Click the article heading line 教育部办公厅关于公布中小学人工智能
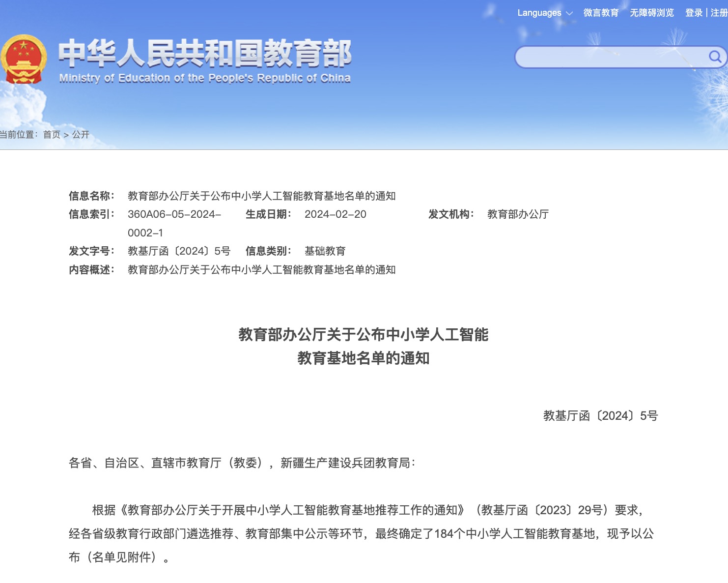The image size is (728, 583). pos(364,335)
